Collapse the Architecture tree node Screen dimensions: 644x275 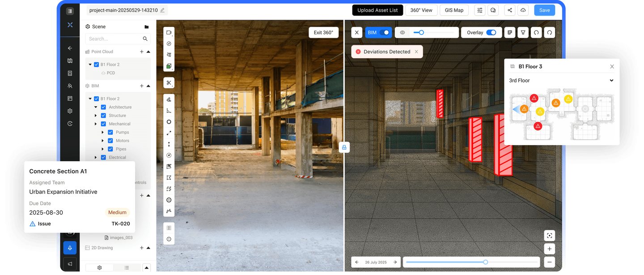(96, 107)
